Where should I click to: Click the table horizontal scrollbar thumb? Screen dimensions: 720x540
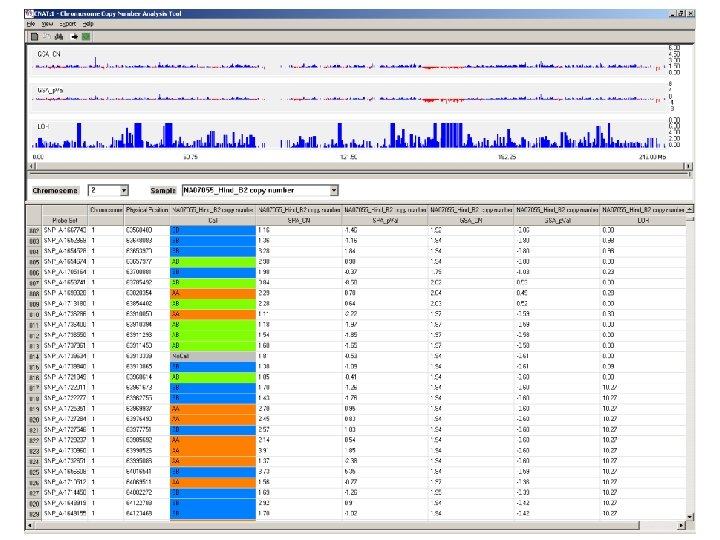[x=337, y=525]
